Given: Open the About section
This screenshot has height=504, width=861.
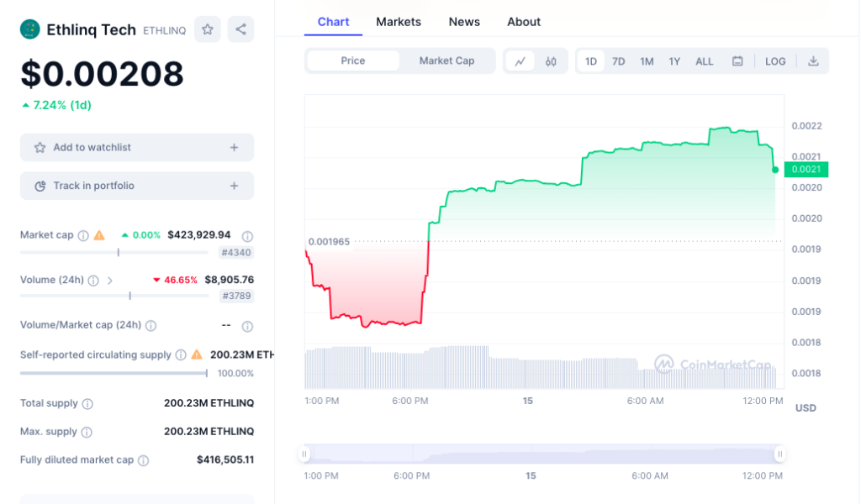Looking at the screenshot, I should tap(523, 22).
